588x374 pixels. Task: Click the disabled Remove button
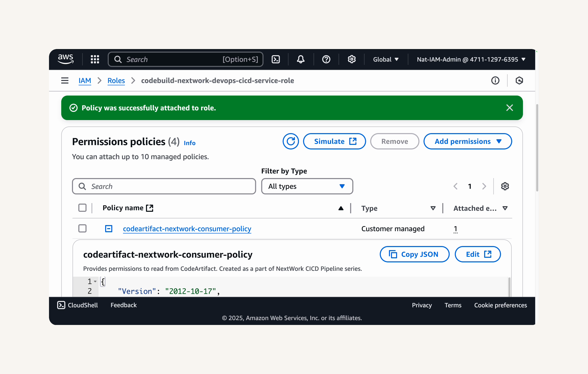point(395,141)
